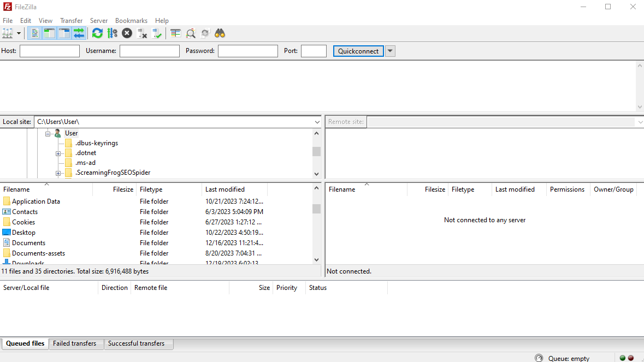The image size is (644, 362).
Task: Sort local files by Filename column
Action: pos(46,189)
